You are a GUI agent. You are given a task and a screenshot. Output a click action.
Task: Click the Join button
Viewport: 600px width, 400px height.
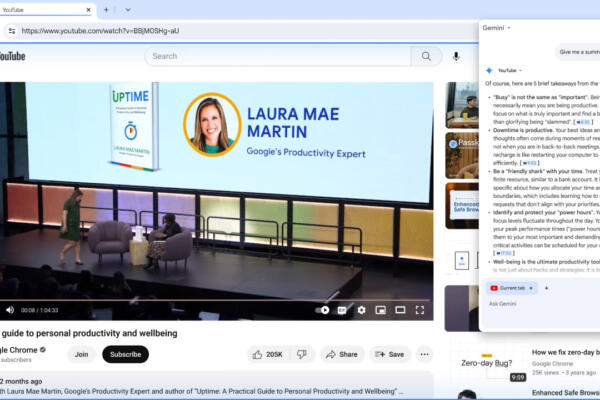pos(81,354)
